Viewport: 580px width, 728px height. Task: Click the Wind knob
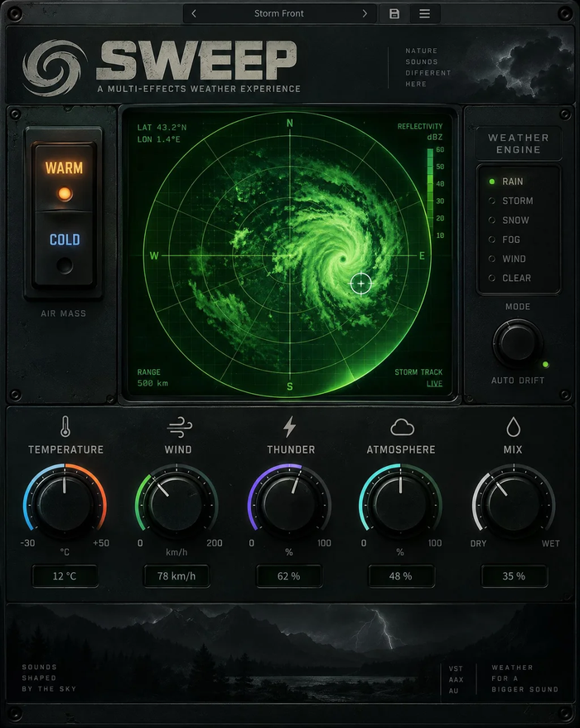click(176, 503)
